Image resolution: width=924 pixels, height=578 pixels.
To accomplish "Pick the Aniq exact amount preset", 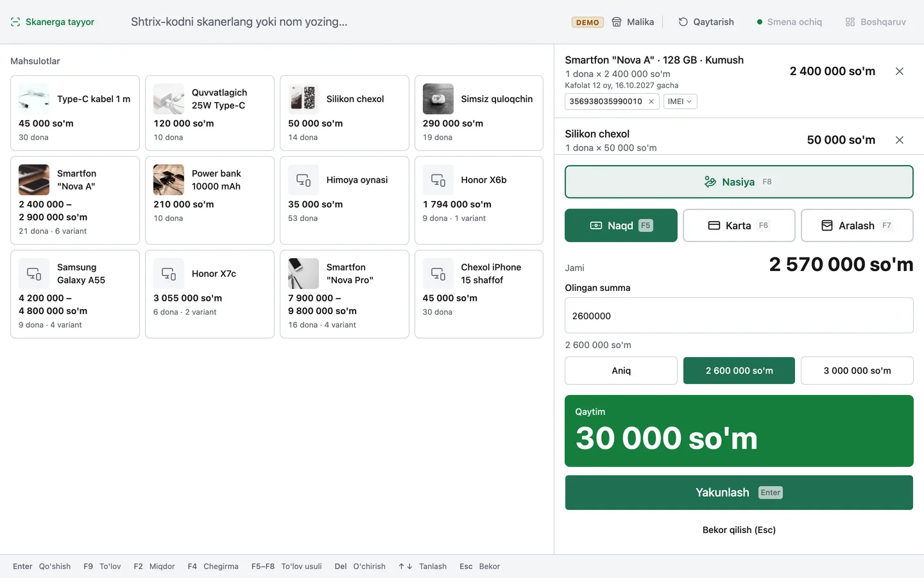I will coord(621,371).
